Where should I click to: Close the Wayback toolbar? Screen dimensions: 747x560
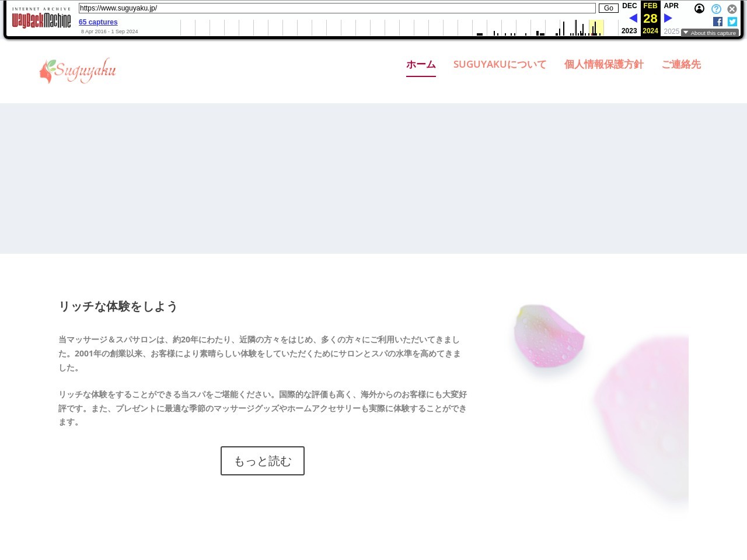point(732,9)
